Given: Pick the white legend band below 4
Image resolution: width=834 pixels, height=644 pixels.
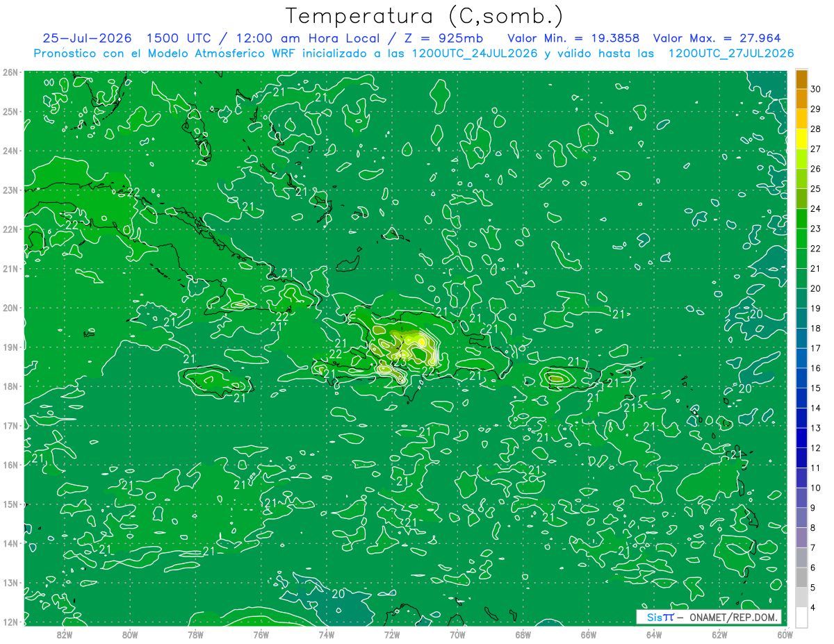Looking at the screenshot, I should click(801, 617).
